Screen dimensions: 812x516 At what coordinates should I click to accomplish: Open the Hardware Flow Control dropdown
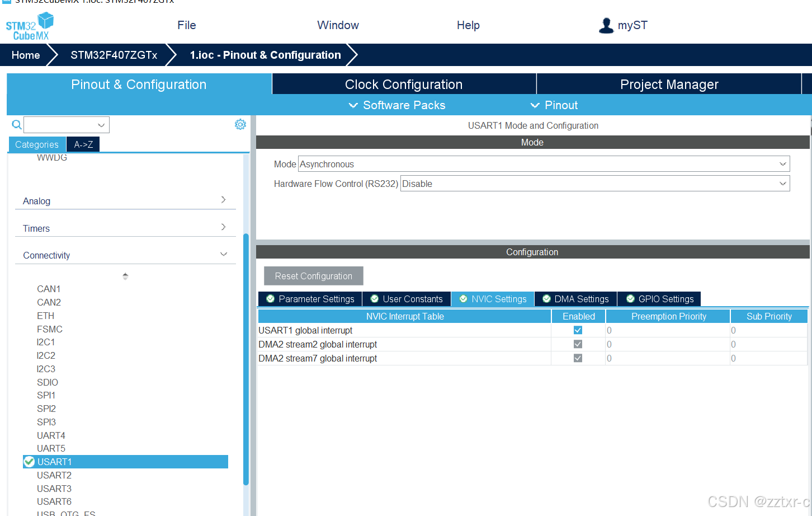tap(595, 184)
